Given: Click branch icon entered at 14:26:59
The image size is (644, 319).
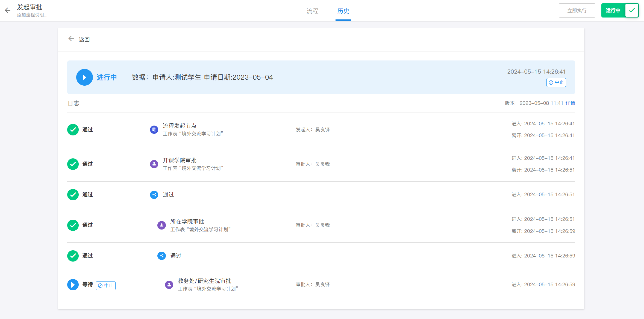Looking at the screenshot, I should (x=161, y=256).
